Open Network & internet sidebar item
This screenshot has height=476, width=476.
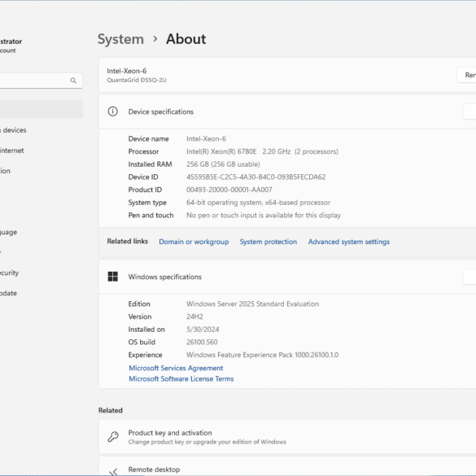[x=12, y=151]
